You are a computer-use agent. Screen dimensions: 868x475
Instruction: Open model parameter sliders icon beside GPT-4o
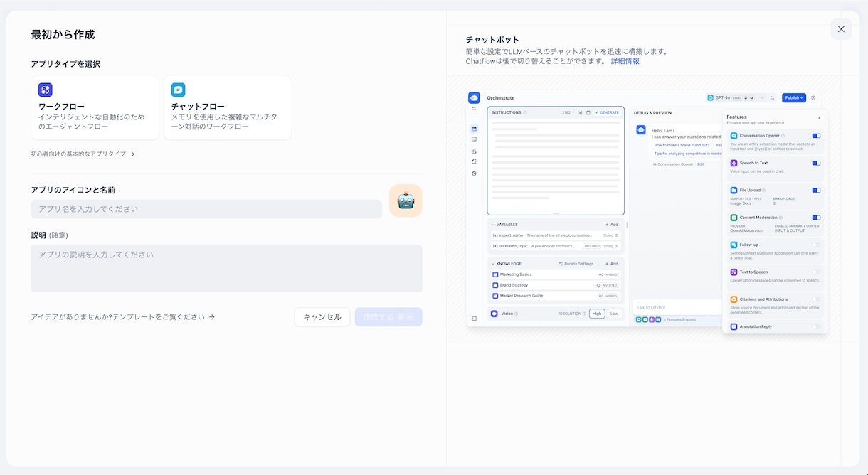pyautogui.click(x=772, y=97)
